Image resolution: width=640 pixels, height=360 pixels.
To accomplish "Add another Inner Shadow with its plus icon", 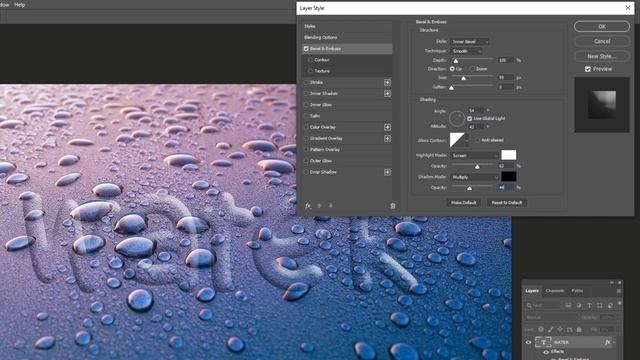I will pos(387,93).
